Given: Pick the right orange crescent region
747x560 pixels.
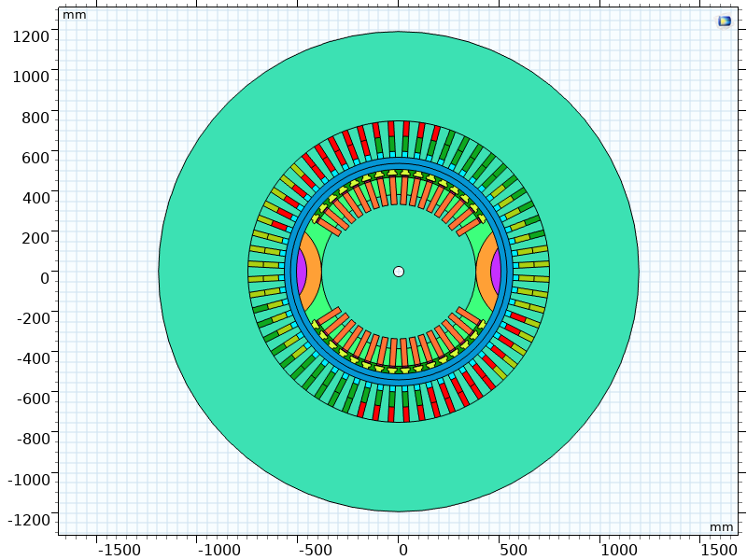Looking at the screenshot, I should [x=484, y=272].
